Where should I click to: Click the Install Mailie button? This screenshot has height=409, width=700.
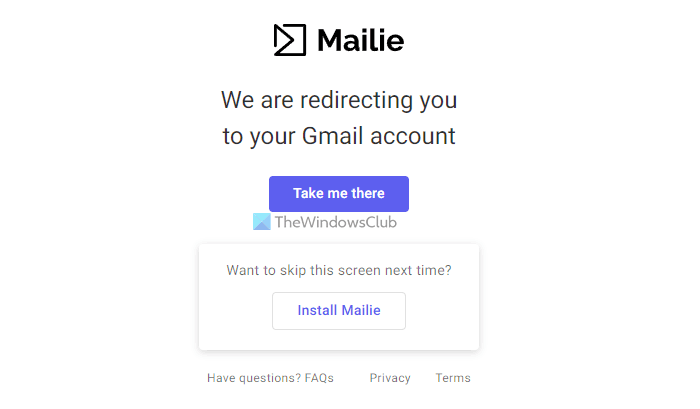point(339,310)
